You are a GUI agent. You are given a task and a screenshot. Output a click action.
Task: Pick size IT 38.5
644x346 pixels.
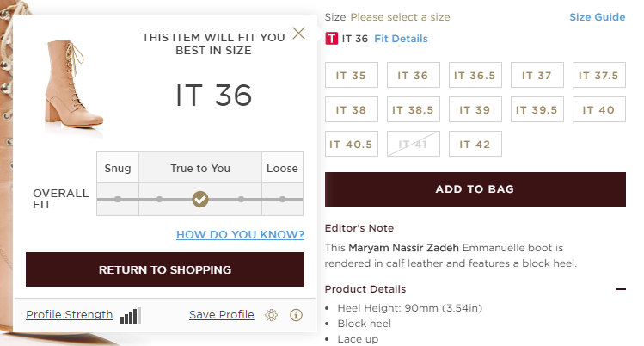[x=413, y=110]
